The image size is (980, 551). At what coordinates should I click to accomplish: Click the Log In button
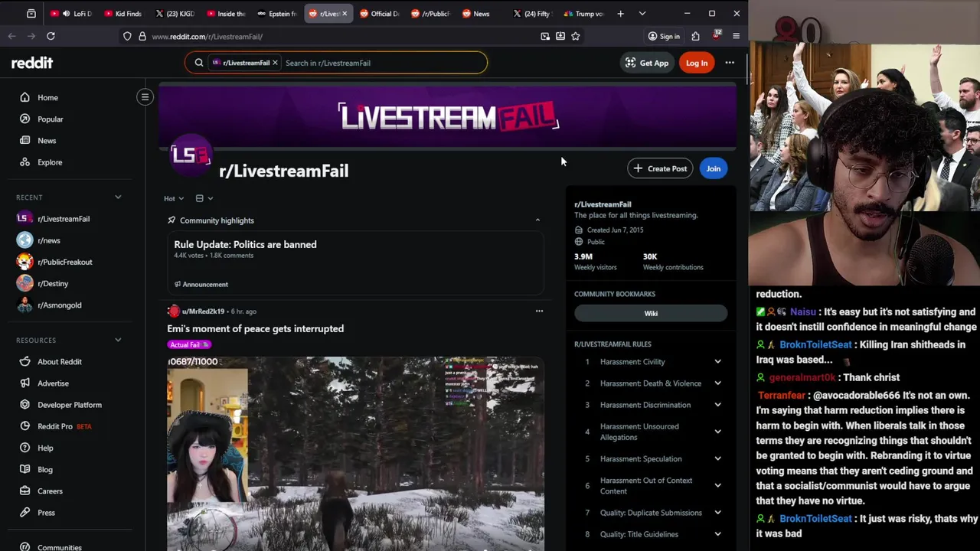[697, 63]
